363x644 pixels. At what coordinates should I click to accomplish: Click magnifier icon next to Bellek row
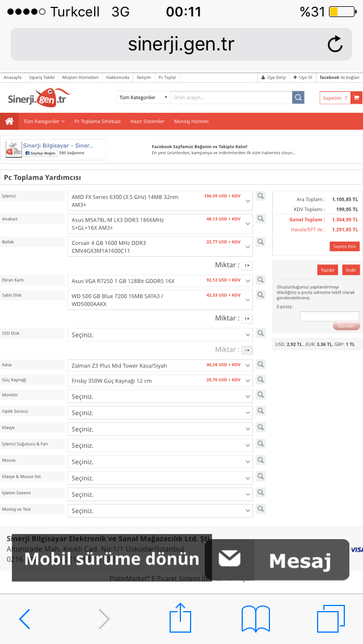click(260, 242)
